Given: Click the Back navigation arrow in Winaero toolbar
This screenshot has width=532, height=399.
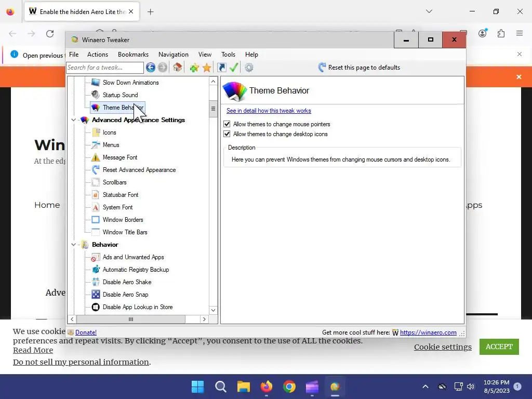Looking at the screenshot, I should point(151,68).
